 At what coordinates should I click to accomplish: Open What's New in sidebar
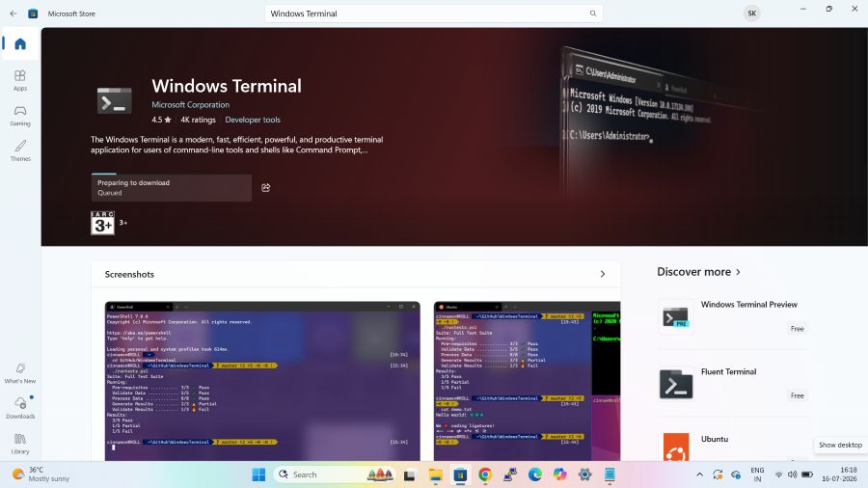coord(20,373)
